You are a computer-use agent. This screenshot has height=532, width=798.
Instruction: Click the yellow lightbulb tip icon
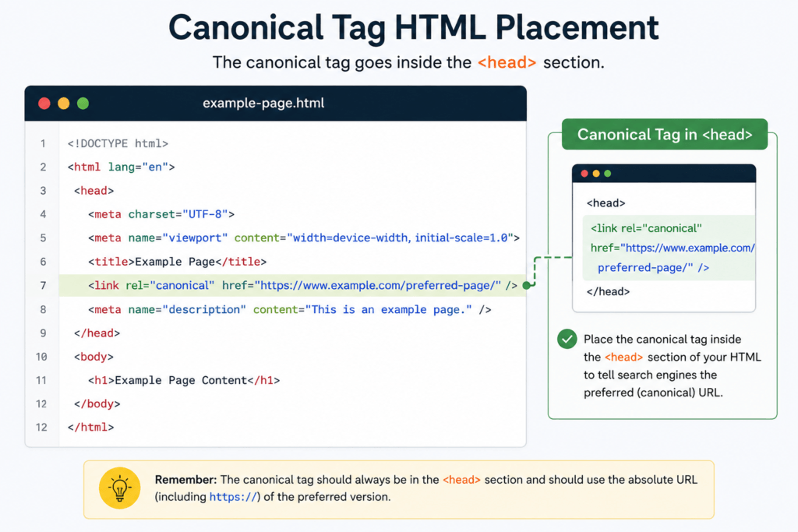click(x=119, y=488)
